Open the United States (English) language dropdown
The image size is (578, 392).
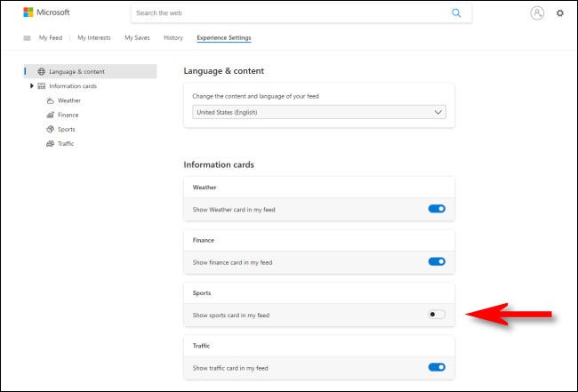click(x=319, y=113)
